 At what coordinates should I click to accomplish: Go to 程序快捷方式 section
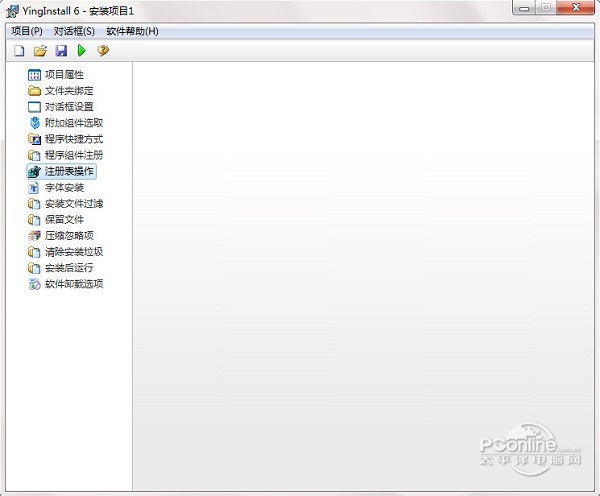point(74,139)
